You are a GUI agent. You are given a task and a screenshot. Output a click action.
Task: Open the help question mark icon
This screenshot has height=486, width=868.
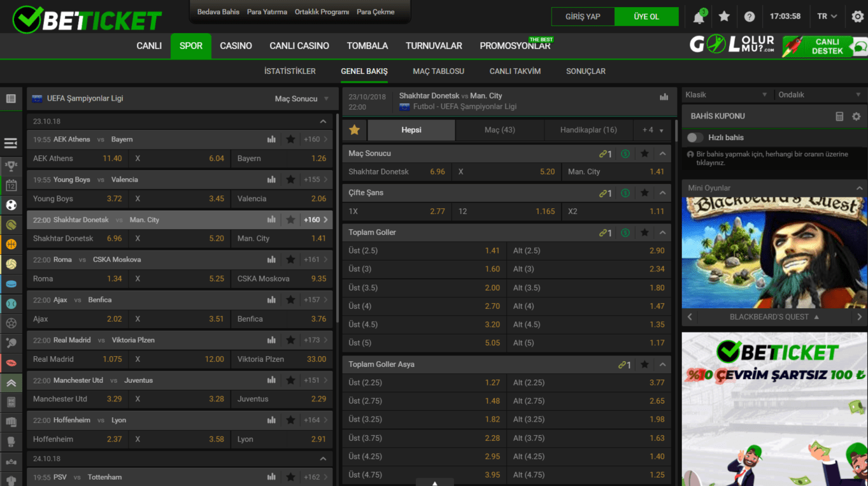click(x=750, y=17)
